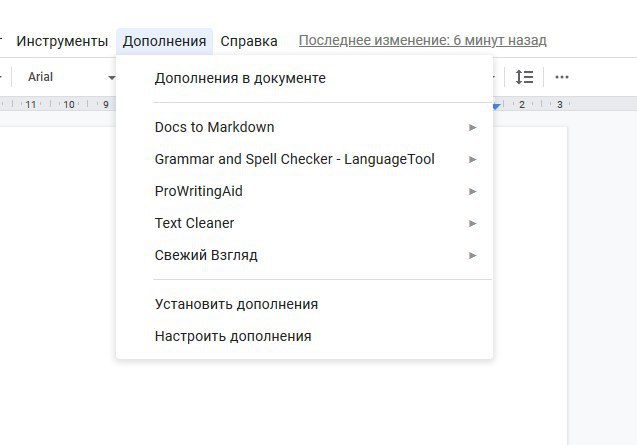The width and height of the screenshot is (637, 445).
Task: Click the ruler at the 9 mark
Action: coord(105,104)
